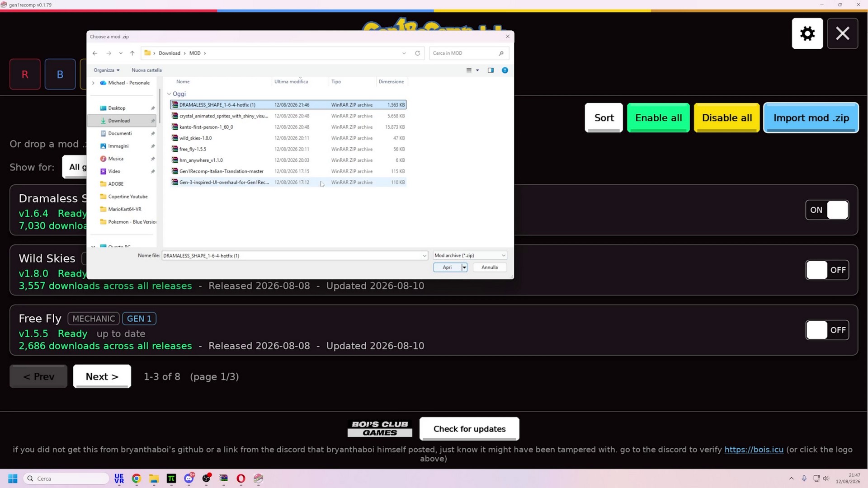Select the blue B game filter

coord(60,75)
